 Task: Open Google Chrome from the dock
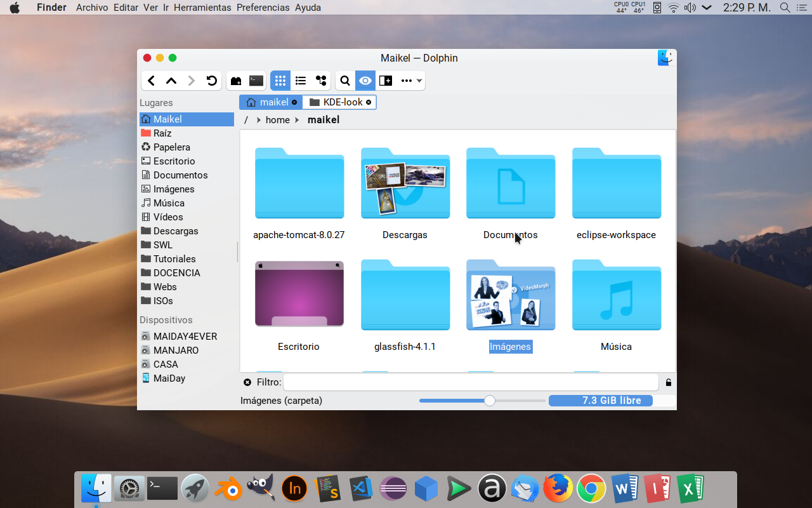click(x=591, y=489)
